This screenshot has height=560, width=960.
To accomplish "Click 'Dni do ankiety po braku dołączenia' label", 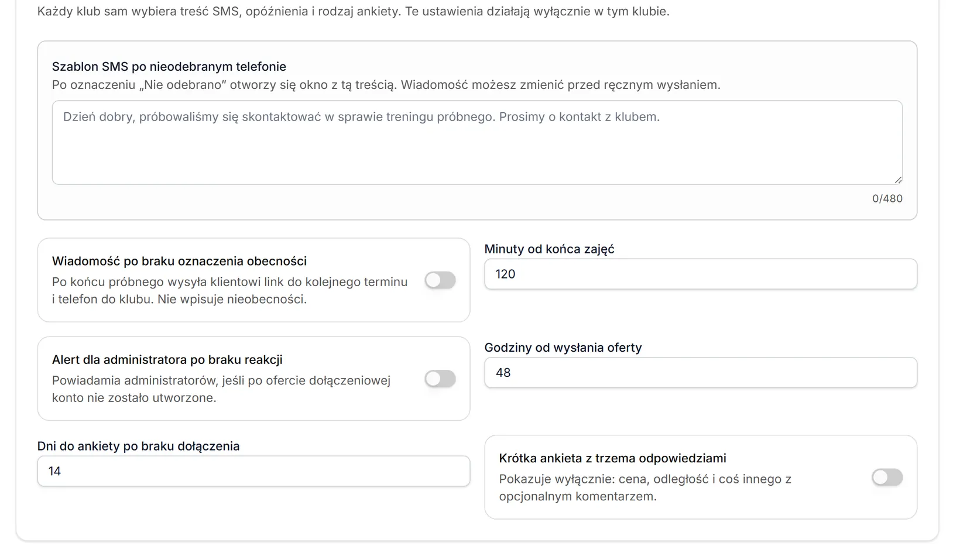I will click(x=139, y=446).
